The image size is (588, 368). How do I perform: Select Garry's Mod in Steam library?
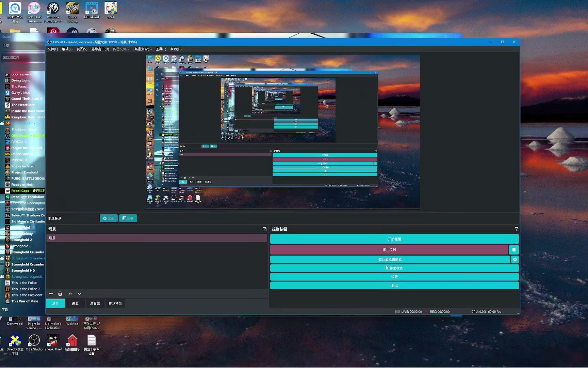pyautogui.click(x=20, y=93)
